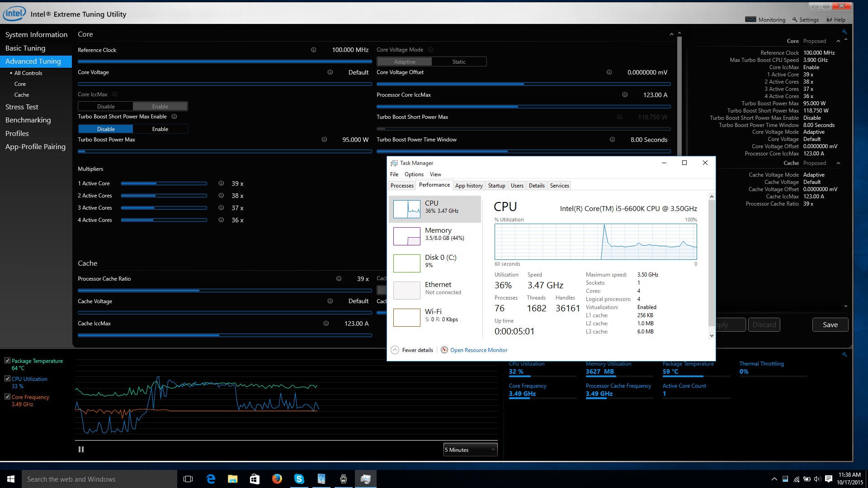Set Core IccMax to Enable
The image size is (868, 488).
coord(160,107)
